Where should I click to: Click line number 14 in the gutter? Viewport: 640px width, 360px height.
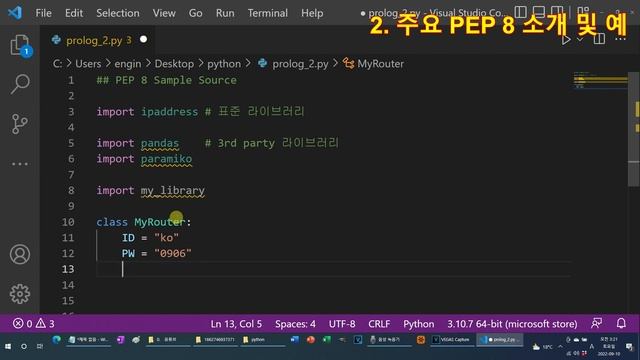[x=68, y=285]
